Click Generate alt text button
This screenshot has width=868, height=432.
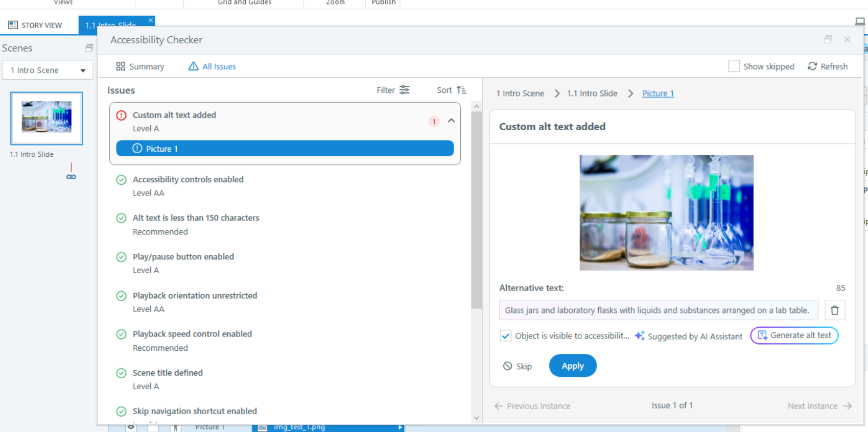pyautogui.click(x=794, y=335)
